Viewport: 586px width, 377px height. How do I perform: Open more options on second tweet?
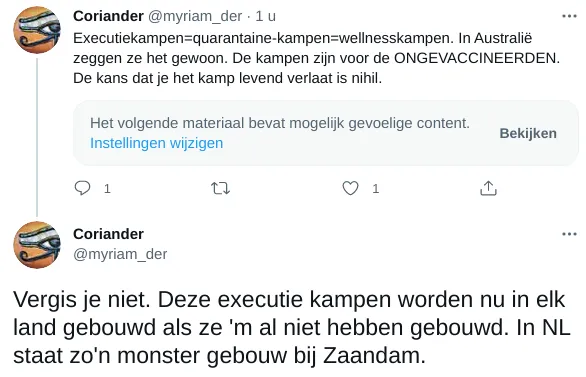click(569, 234)
